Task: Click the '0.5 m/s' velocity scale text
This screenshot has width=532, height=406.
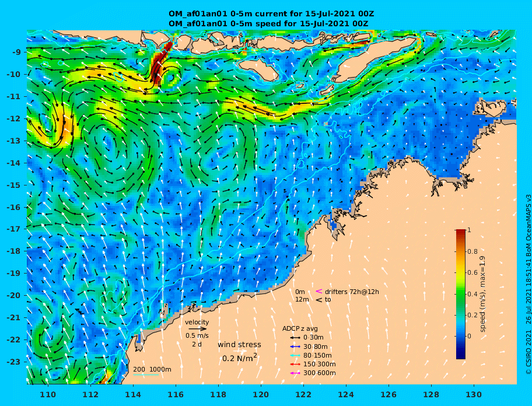Action: [197, 335]
